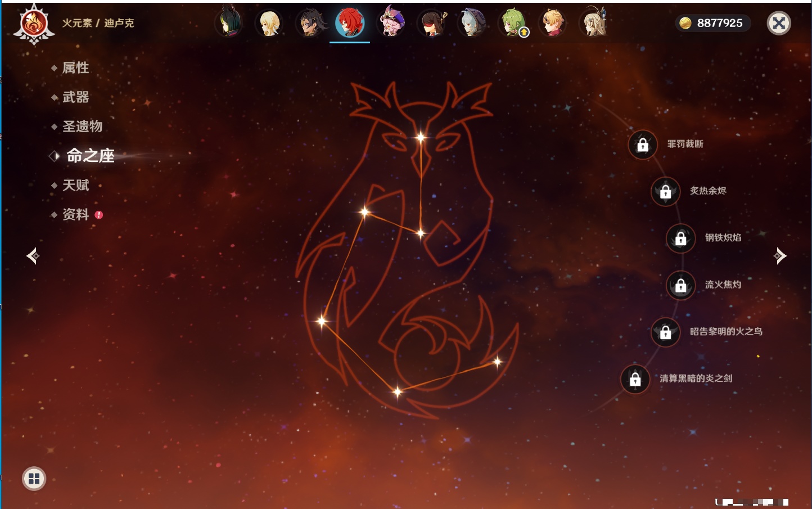Click the 火元素 / 迪卢克 title text
812x509 pixels.
98,23
